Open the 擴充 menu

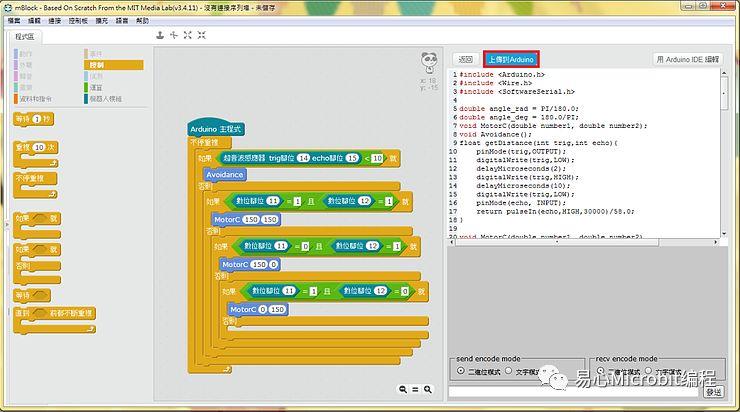coord(101,21)
